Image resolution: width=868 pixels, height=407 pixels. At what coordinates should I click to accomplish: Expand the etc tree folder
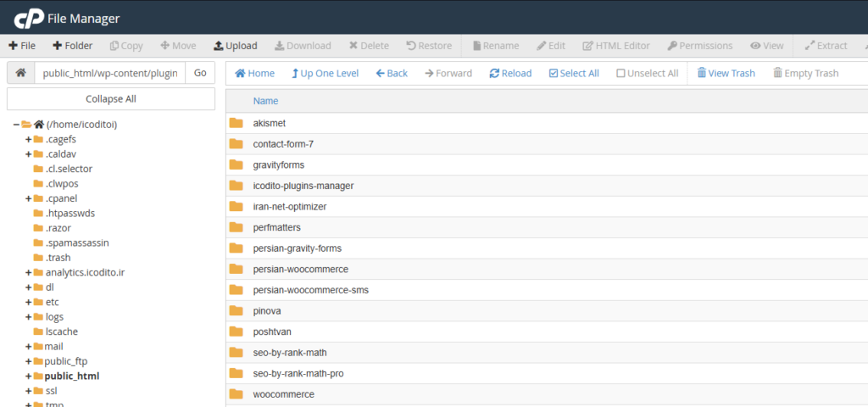[28, 303]
